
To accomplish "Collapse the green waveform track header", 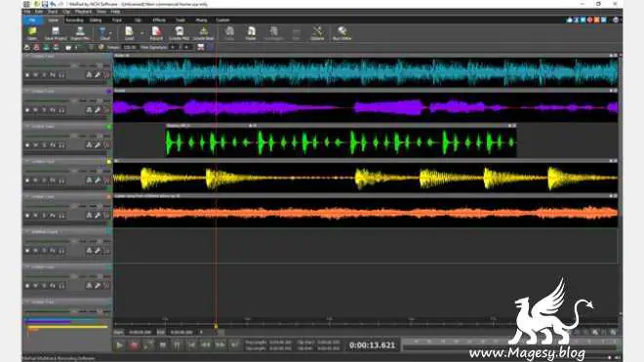I will click(27, 126).
